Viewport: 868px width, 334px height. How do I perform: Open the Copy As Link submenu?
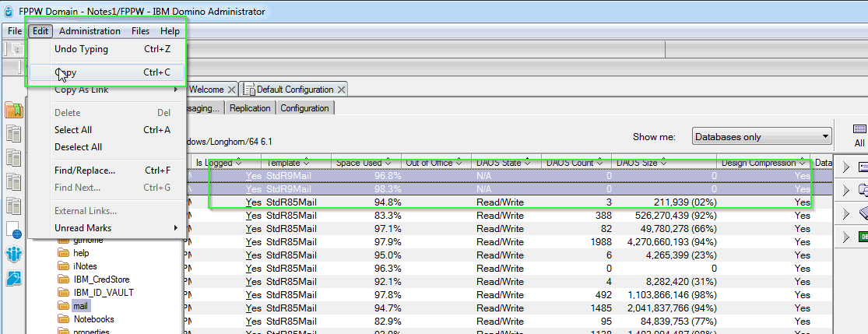click(x=107, y=90)
